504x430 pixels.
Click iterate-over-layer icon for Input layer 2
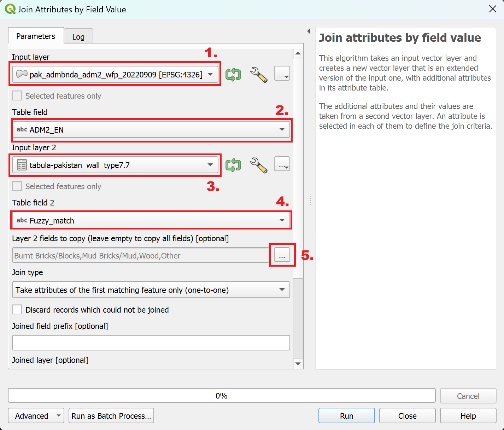(x=233, y=165)
